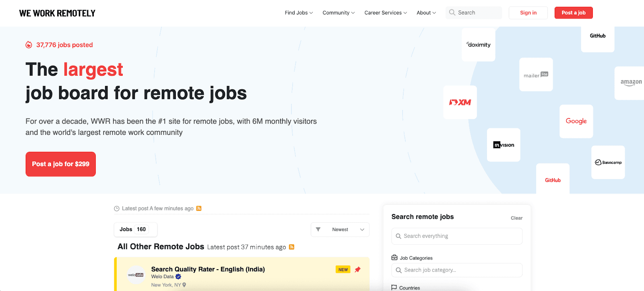Click the filter funnel icon near sort options
644x291 pixels.
(319, 229)
